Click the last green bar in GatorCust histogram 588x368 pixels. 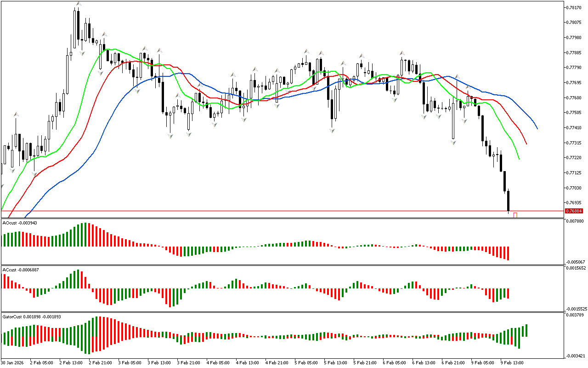pos(526,330)
